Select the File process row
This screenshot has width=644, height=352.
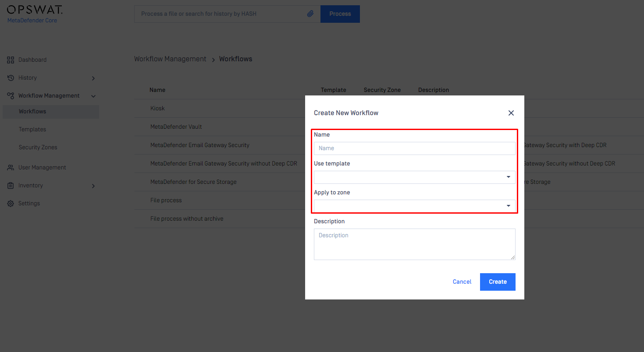[166, 201]
